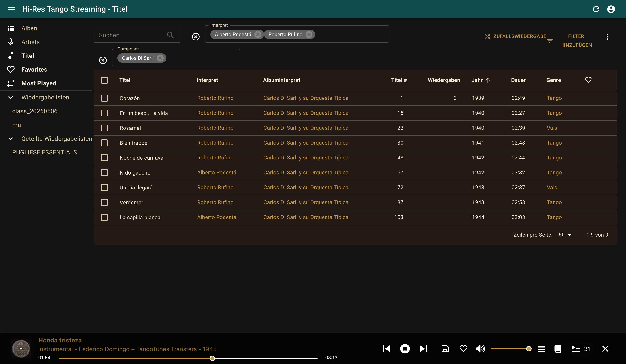Open the more options three-dot menu
This screenshot has width=626, height=364.
click(607, 36)
